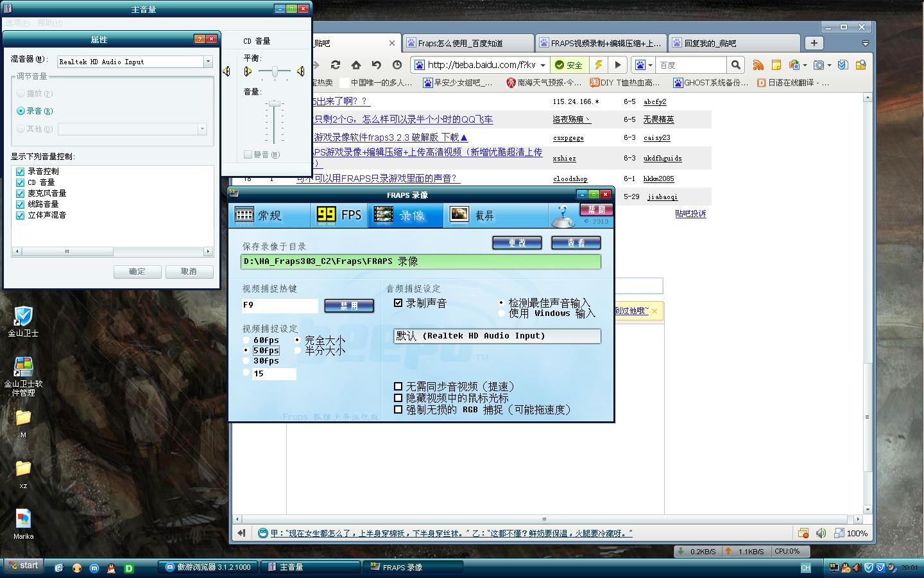Click the search magnifier in the browser
This screenshot has height=578, width=924.
coord(735,65)
